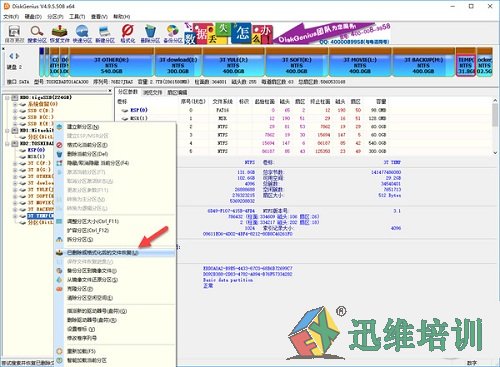Viewport: 500px width, 367px height.
Task: Choose remove drive letter in the context menu
Action: [x=115, y=320]
